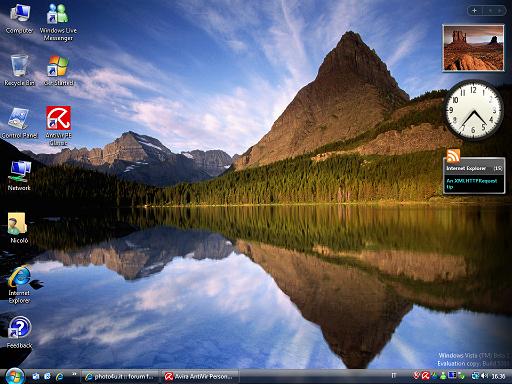512x384 pixels.
Task: Click the green-check device tray icon
Action: [461, 376]
